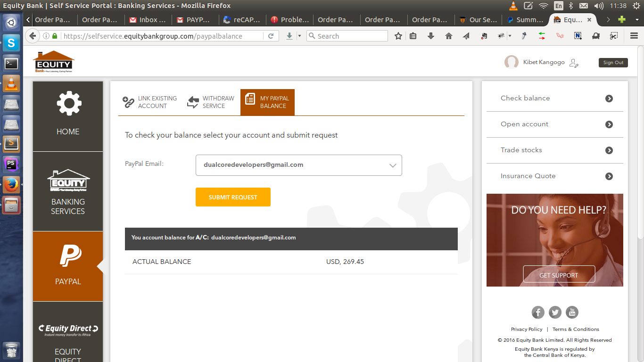This screenshot has height=362, width=644.
Task: Open the Firefox hamburger menu
Action: coord(634,36)
